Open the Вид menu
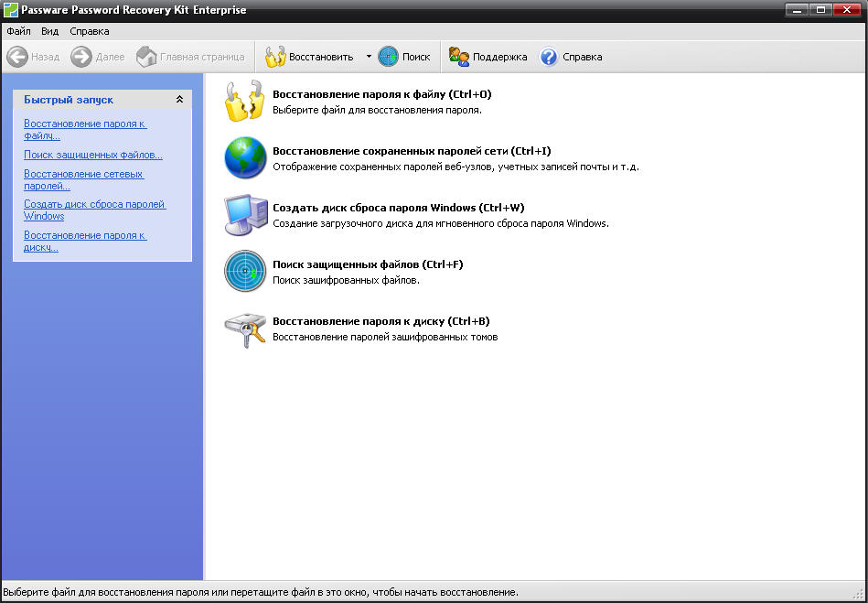 click(49, 31)
